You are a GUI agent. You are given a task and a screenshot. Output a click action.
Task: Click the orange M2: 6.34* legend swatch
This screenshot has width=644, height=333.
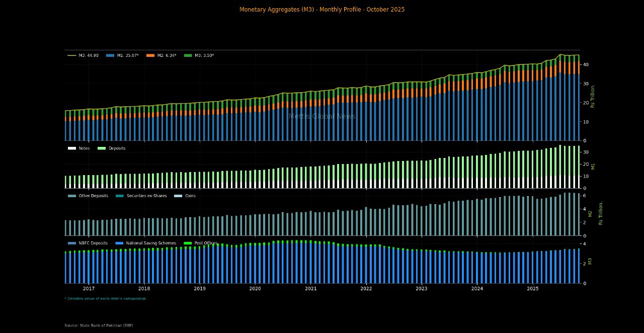150,55
